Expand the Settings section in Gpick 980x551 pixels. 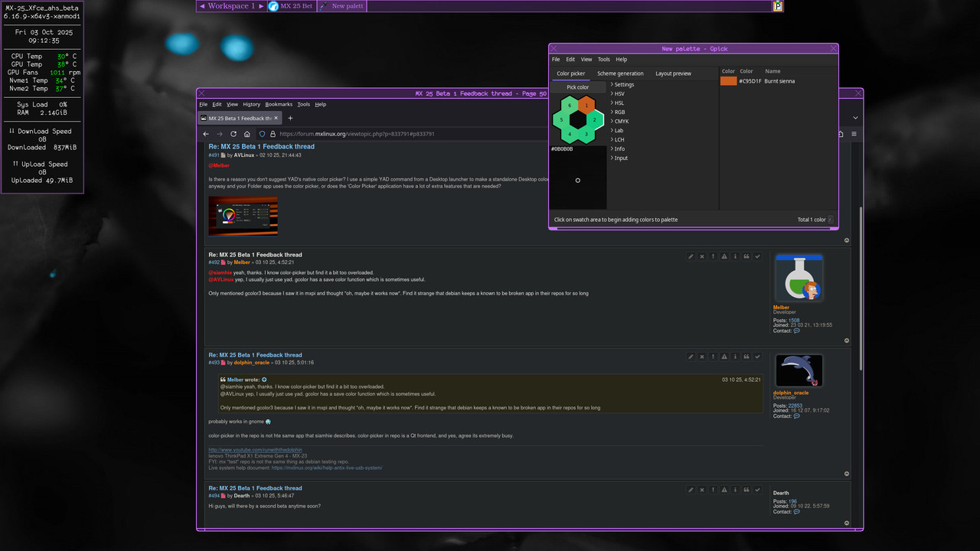point(622,85)
